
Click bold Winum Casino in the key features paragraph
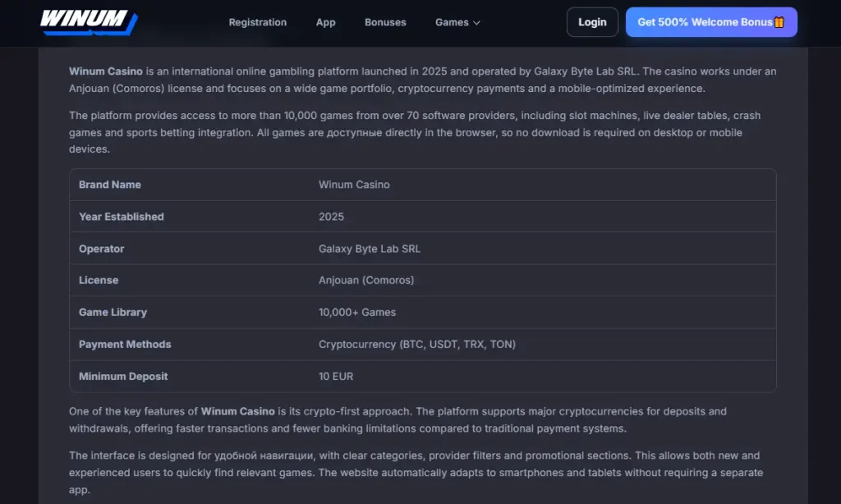click(237, 411)
